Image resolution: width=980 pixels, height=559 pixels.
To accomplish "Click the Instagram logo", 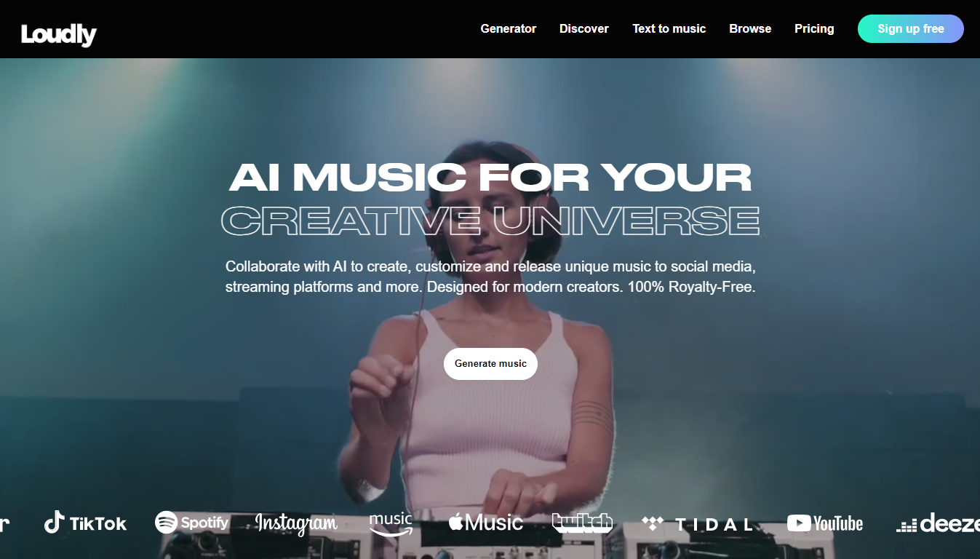I will click(x=296, y=523).
